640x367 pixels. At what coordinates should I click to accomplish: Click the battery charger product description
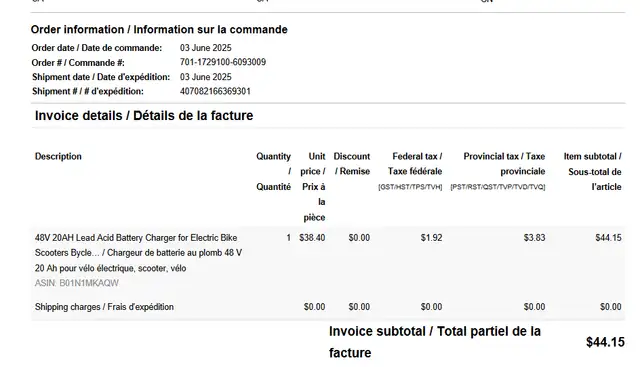(138, 253)
